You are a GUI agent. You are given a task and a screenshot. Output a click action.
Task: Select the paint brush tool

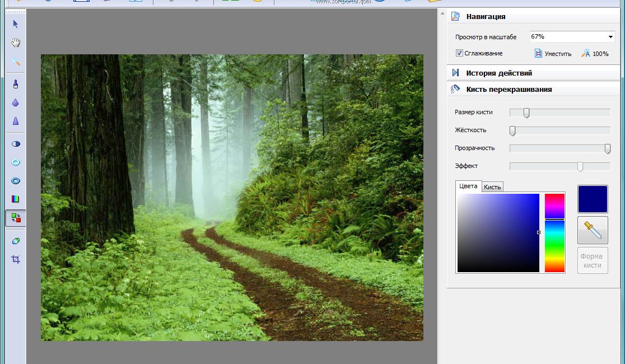point(16,84)
